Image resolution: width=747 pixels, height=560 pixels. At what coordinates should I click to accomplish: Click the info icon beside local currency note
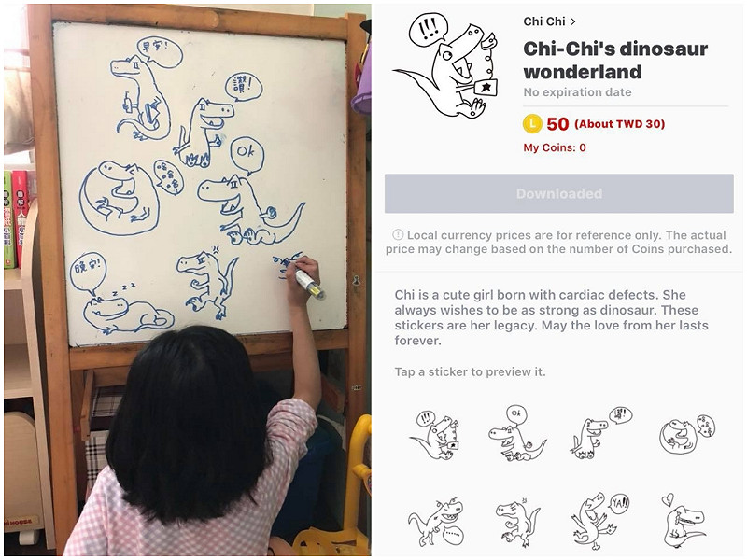point(398,235)
